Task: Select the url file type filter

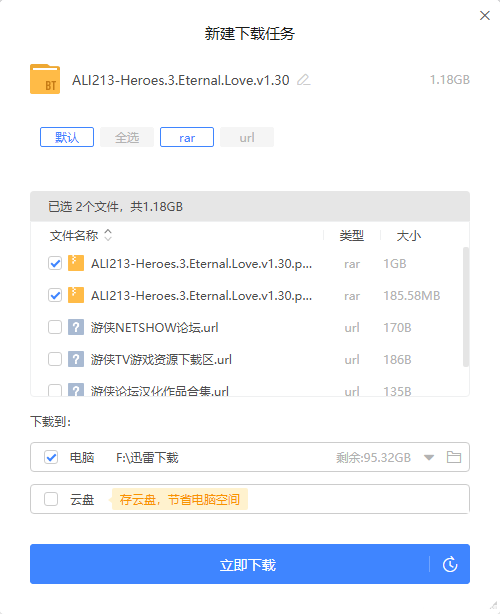Action: [x=247, y=137]
